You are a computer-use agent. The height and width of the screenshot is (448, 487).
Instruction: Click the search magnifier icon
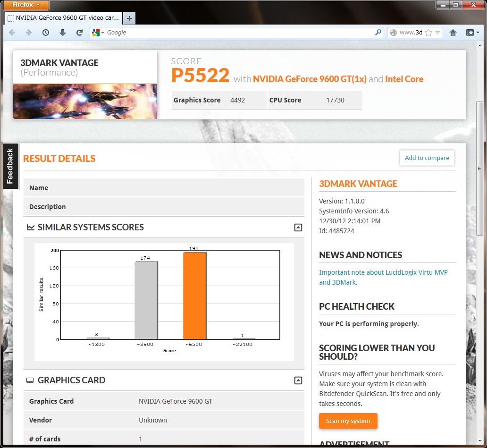tap(378, 32)
